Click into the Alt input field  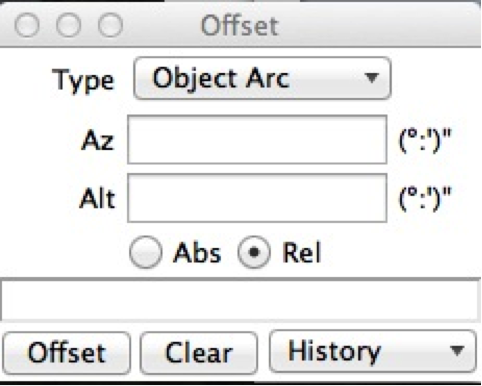(257, 198)
